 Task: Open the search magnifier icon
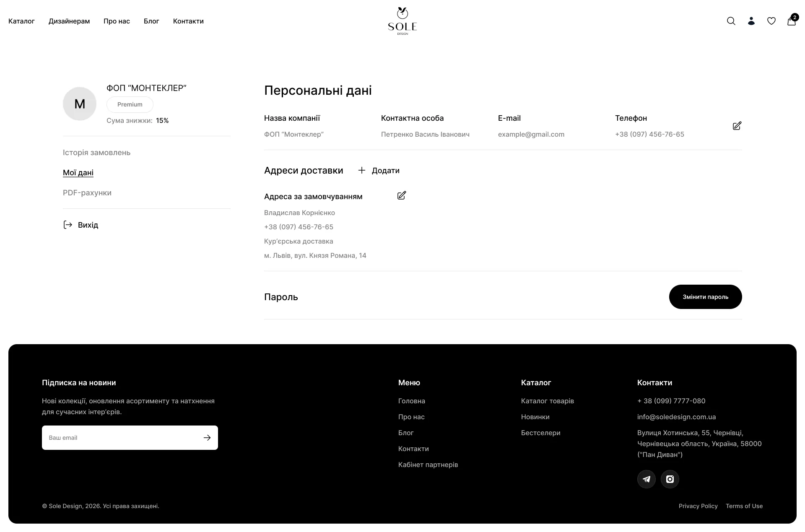click(x=731, y=21)
